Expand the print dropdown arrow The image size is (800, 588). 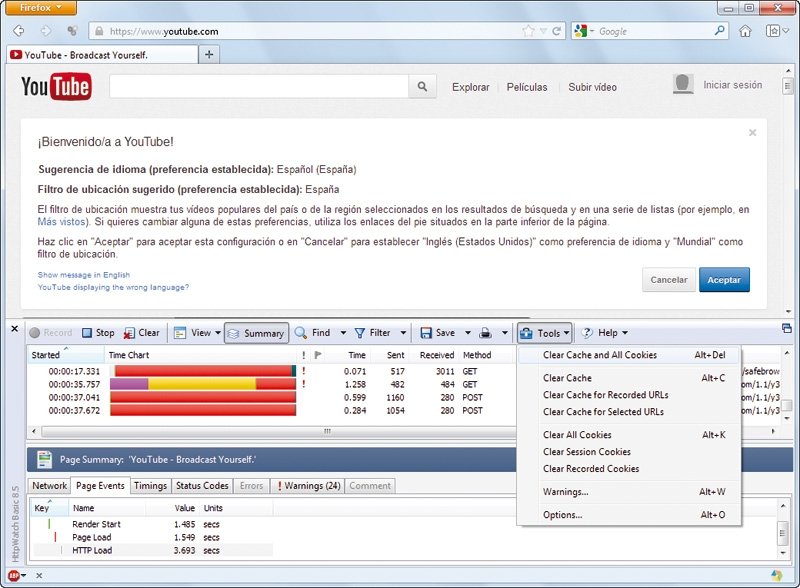(505, 333)
